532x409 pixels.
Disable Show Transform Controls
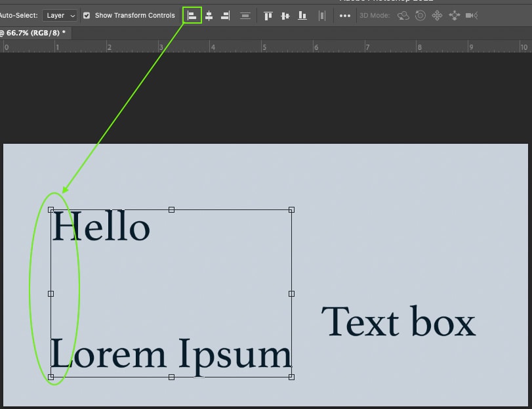(87, 15)
